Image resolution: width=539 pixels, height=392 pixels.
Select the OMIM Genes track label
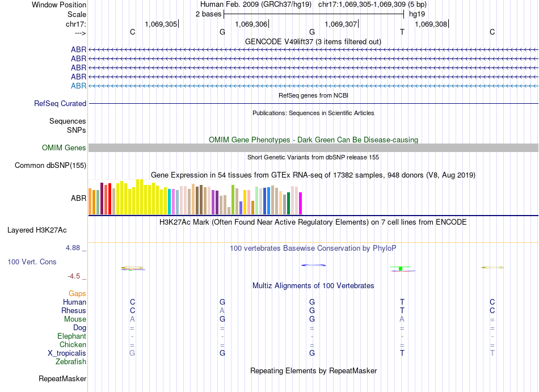[64, 147]
